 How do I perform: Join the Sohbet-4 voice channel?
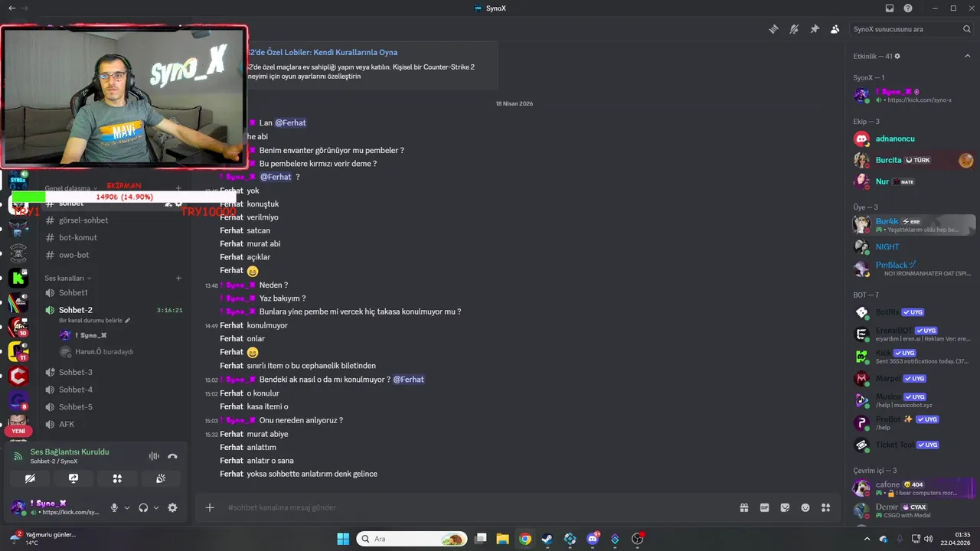[x=113, y=390]
